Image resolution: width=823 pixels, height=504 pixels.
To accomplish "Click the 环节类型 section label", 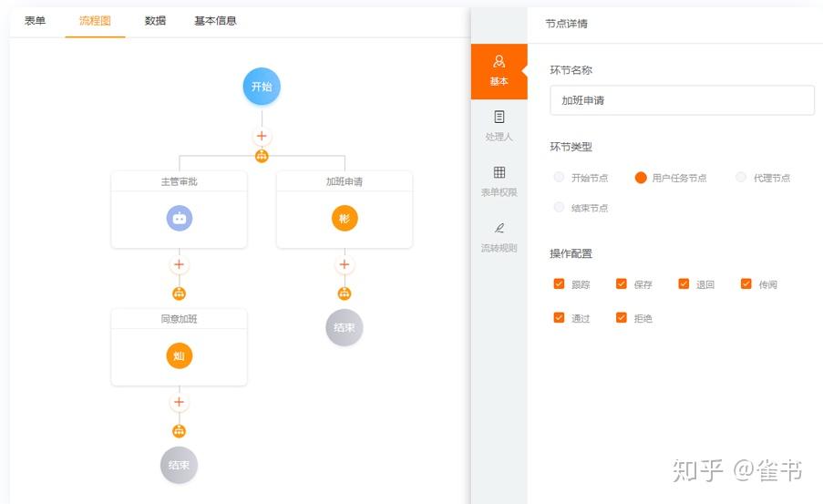I will coord(571,147).
